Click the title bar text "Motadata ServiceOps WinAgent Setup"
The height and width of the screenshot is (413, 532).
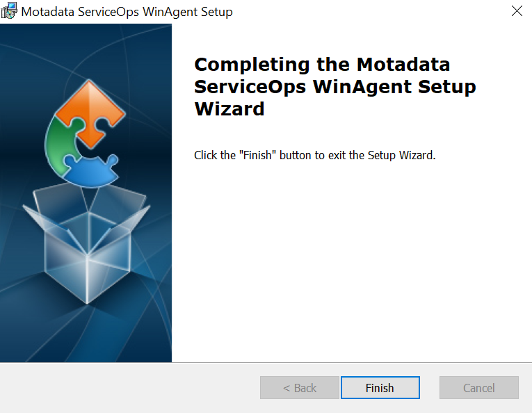pos(127,12)
